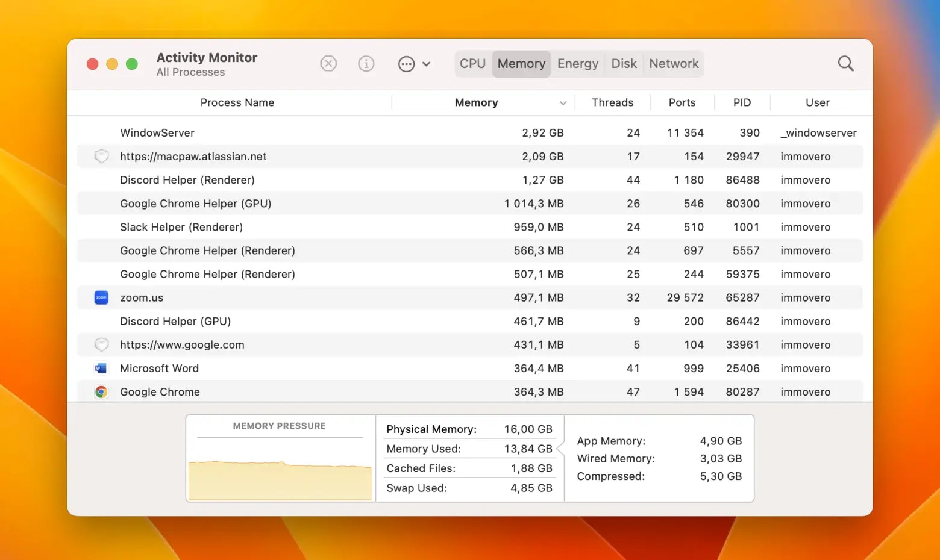Viewport: 940px width, 560px height.
Task: Switch to the Disk tab
Action: (x=624, y=64)
